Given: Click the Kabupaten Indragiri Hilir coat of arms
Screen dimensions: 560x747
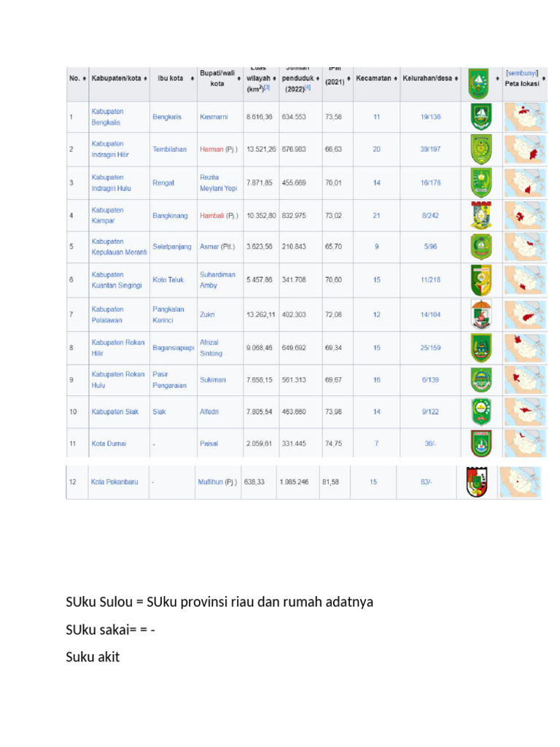Looking at the screenshot, I should click(x=481, y=149).
